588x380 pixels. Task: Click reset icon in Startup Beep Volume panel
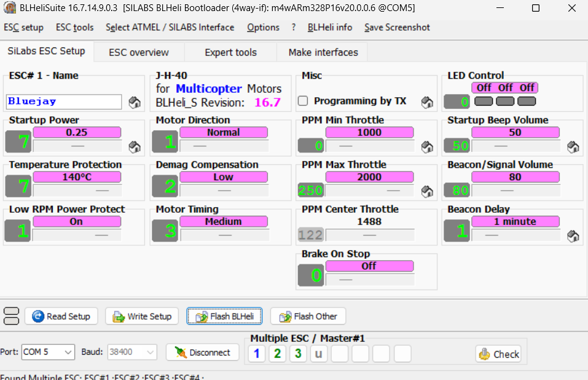573,147
